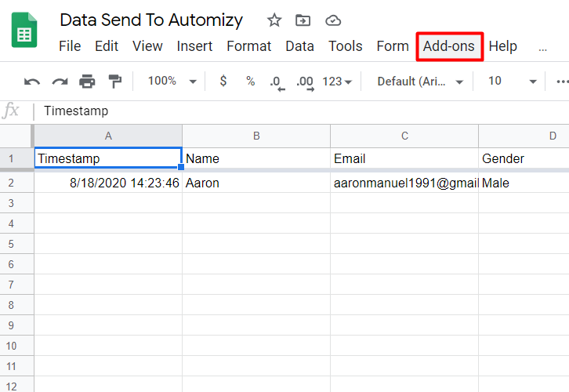
Task: Click the select-all corner box
Action: [16, 136]
